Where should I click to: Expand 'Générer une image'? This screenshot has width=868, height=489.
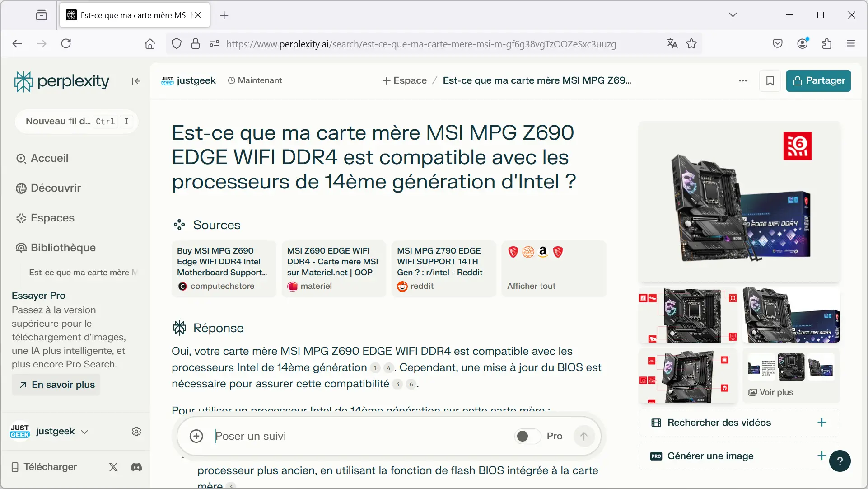(x=739, y=456)
